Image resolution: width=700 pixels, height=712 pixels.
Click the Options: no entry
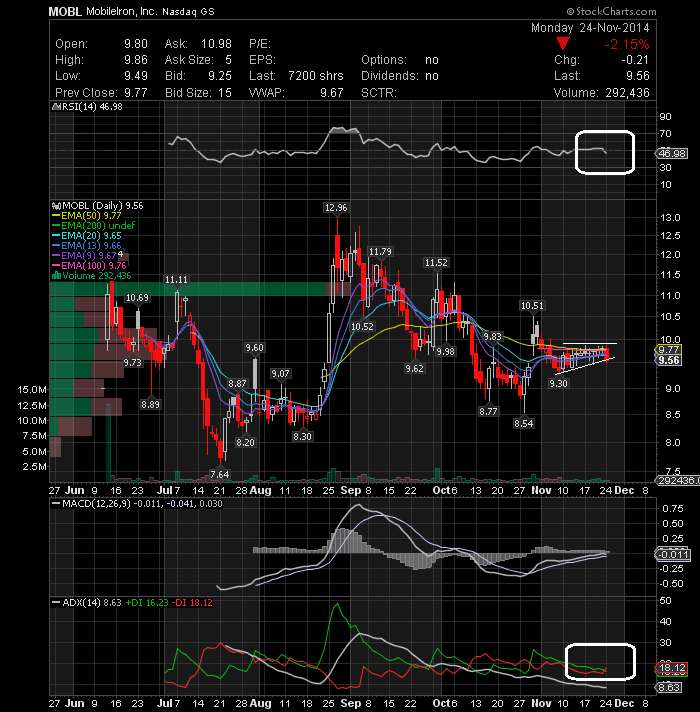(400, 60)
